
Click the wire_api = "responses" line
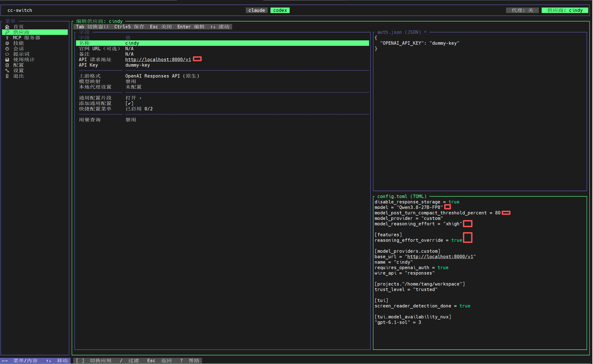405,273
